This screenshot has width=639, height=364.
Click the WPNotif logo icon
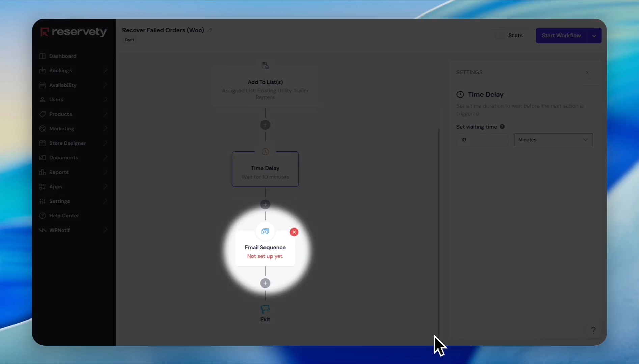click(43, 230)
